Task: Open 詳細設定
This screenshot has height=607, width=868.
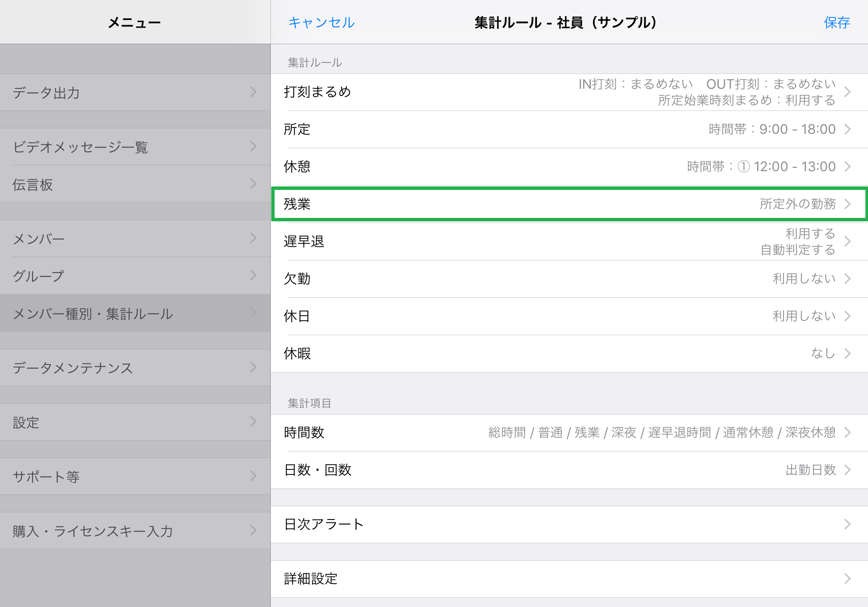Action: click(569, 579)
